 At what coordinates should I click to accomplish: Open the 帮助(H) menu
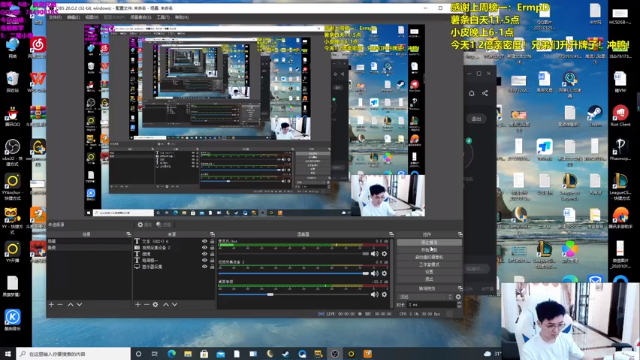182,18
